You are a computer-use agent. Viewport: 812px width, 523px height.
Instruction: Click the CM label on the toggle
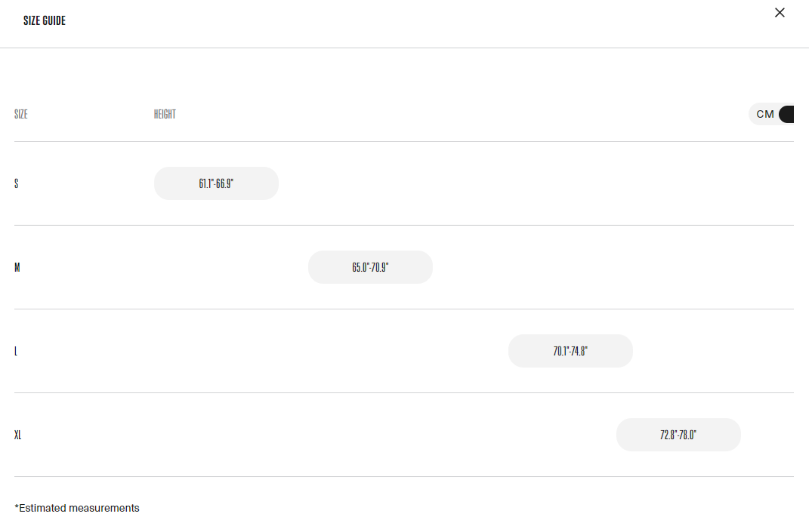(x=765, y=114)
